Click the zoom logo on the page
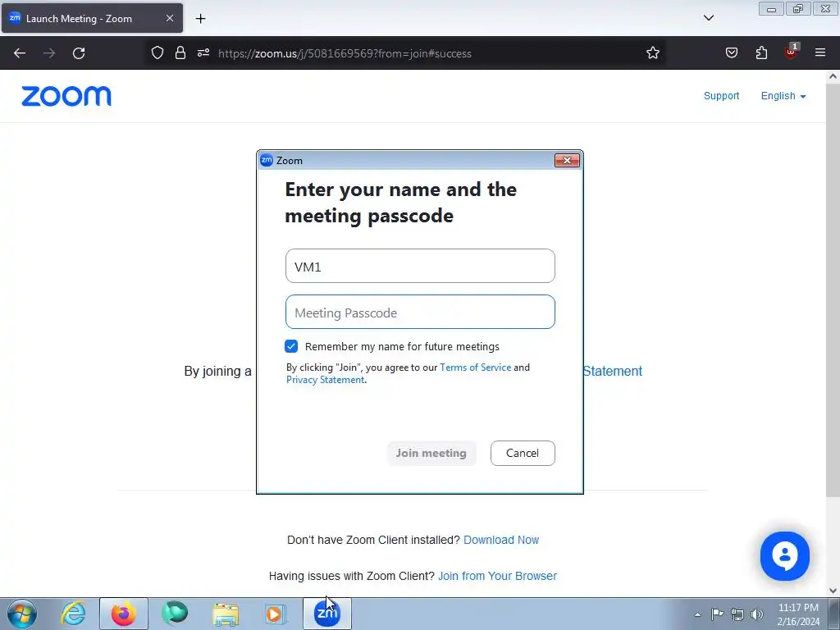This screenshot has width=840, height=630. [66, 97]
